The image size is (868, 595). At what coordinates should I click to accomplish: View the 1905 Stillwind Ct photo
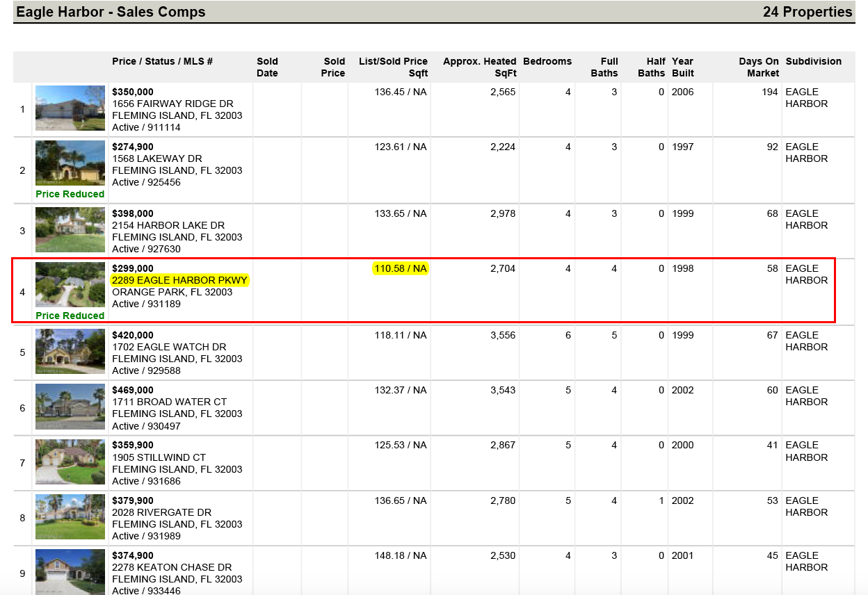click(70, 462)
